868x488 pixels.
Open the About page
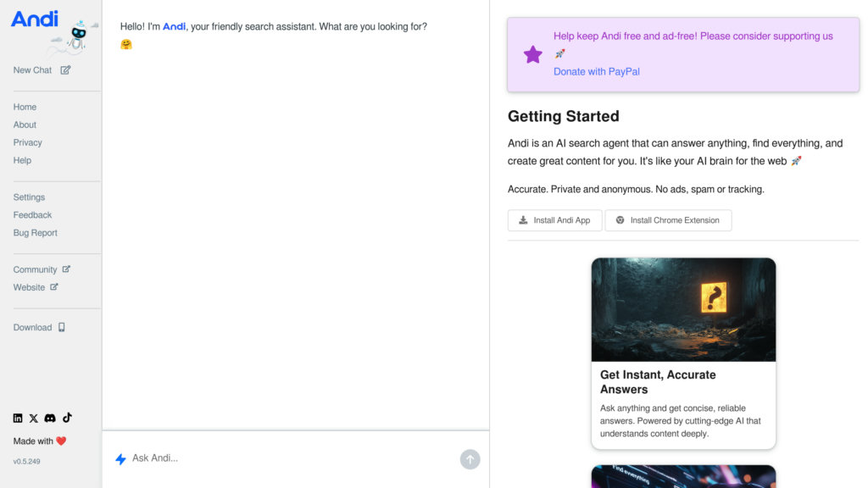click(x=25, y=125)
